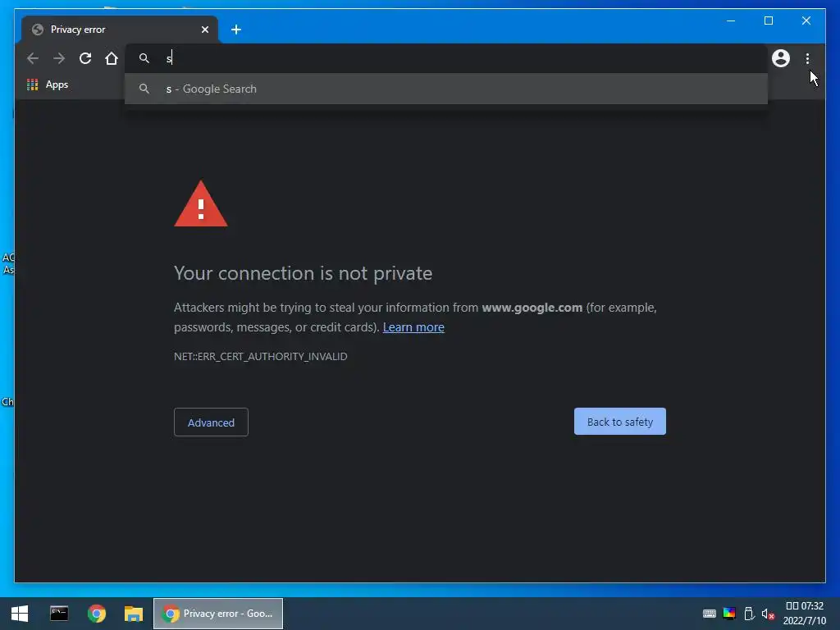Open the Learn more link
Screen dimensions: 840x630
[x=413, y=327]
